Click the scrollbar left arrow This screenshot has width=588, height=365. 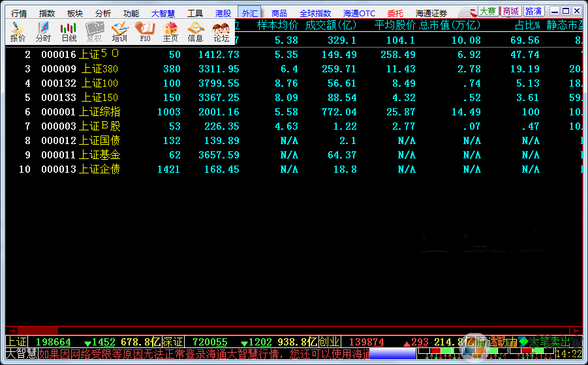click(12, 331)
